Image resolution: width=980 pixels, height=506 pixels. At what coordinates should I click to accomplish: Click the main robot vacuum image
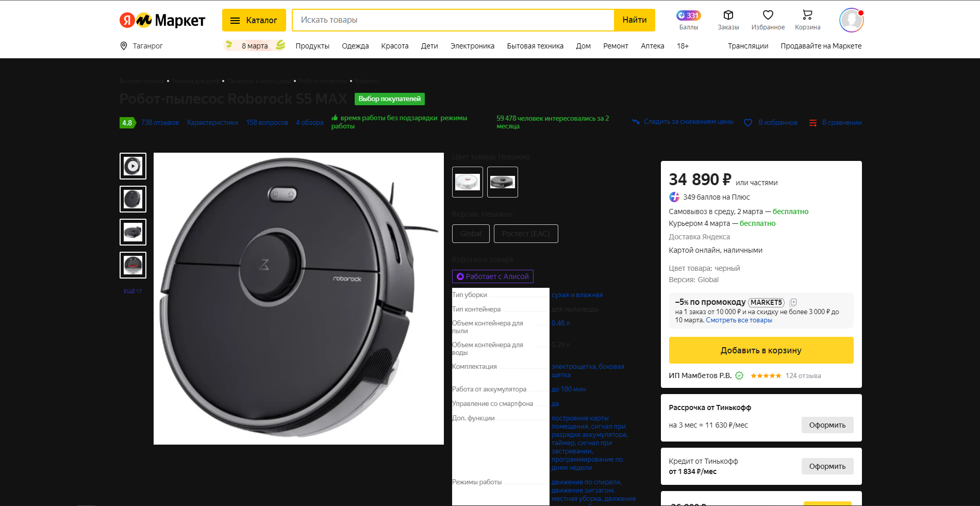click(x=298, y=299)
